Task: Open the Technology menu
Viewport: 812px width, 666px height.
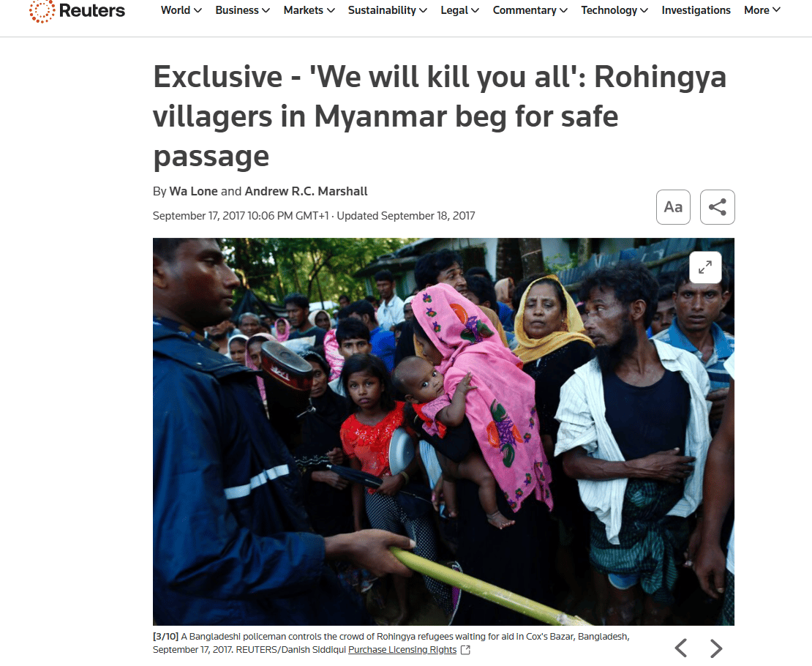Action: [614, 10]
